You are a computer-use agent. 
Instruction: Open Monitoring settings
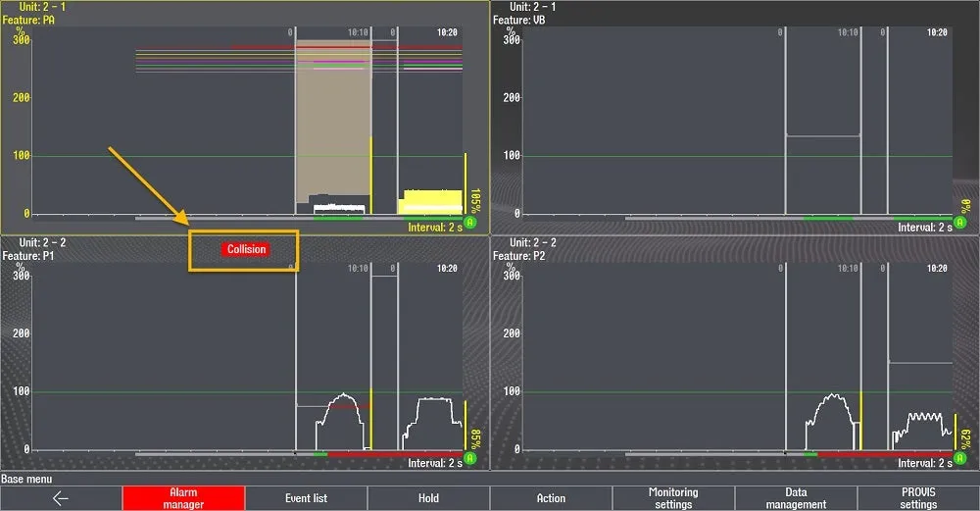(673, 498)
